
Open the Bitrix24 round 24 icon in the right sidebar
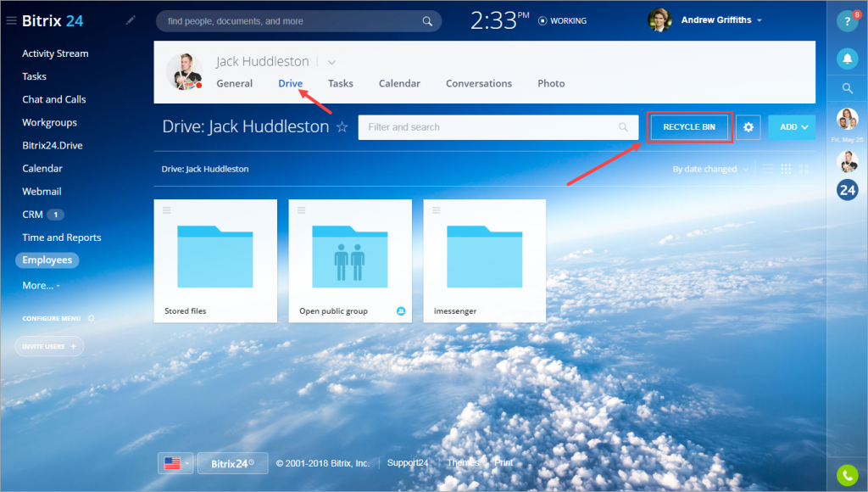pos(847,190)
